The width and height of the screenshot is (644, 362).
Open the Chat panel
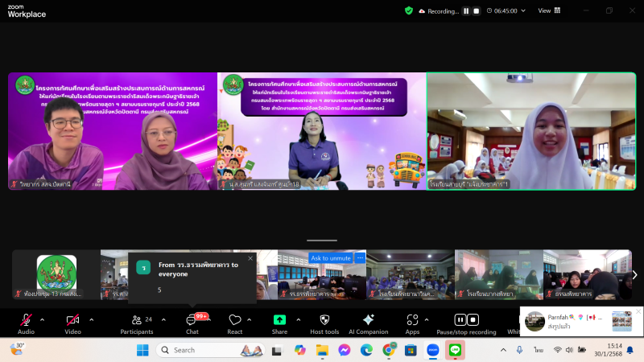pyautogui.click(x=192, y=323)
